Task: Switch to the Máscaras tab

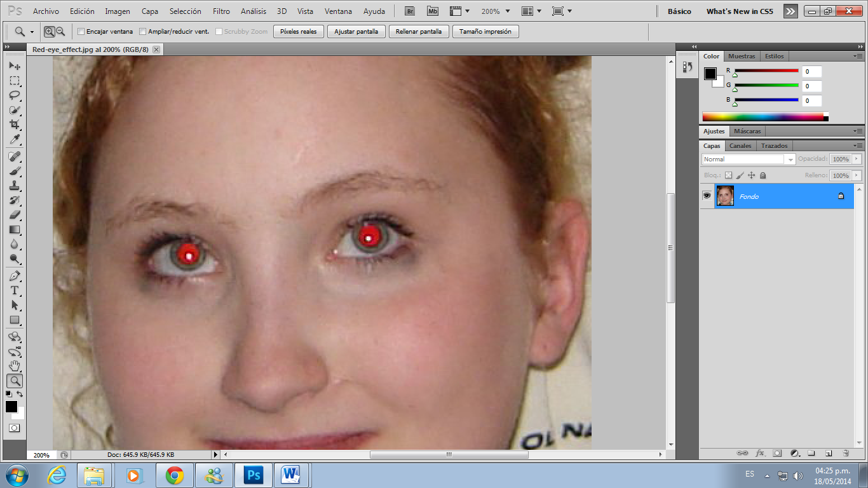Action: point(747,131)
